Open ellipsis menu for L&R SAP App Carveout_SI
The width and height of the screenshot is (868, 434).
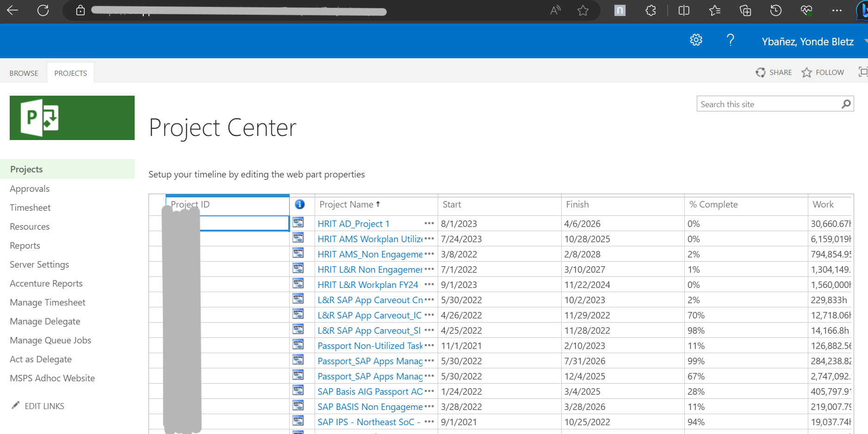coord(429,330)
